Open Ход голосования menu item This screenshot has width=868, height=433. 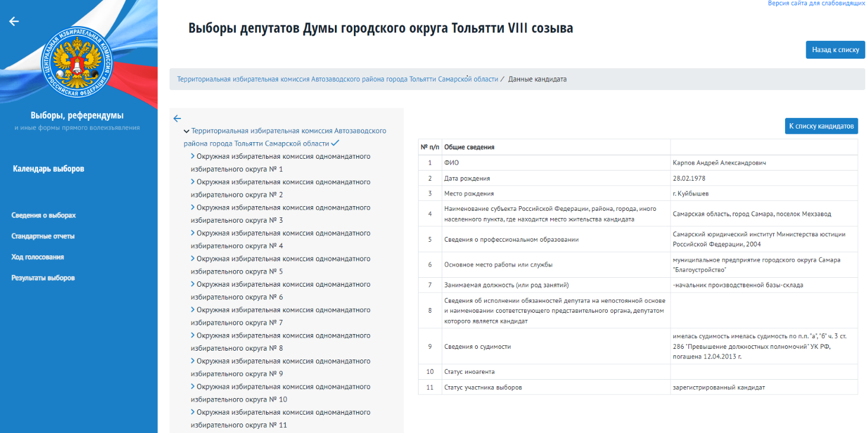pyautogui.click(x=38, y=257)
